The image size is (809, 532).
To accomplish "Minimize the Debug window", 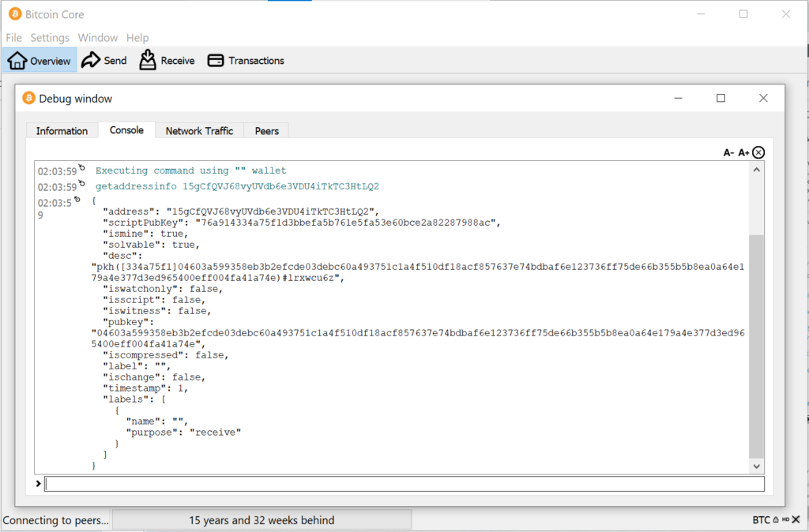I will (x=679, y=98).
